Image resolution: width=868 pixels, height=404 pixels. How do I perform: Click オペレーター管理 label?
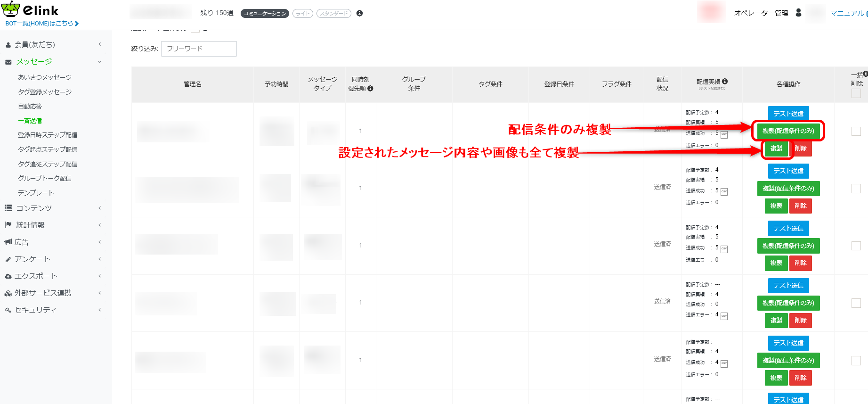[761, 13]
